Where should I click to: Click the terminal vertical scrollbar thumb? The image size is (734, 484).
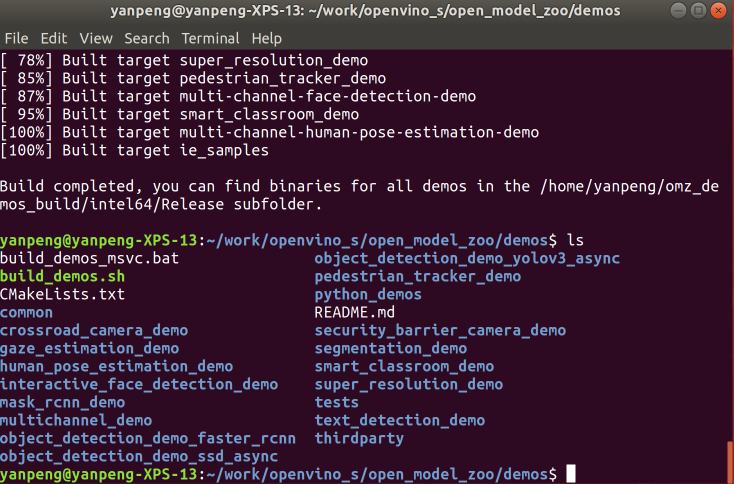[729, 461]
